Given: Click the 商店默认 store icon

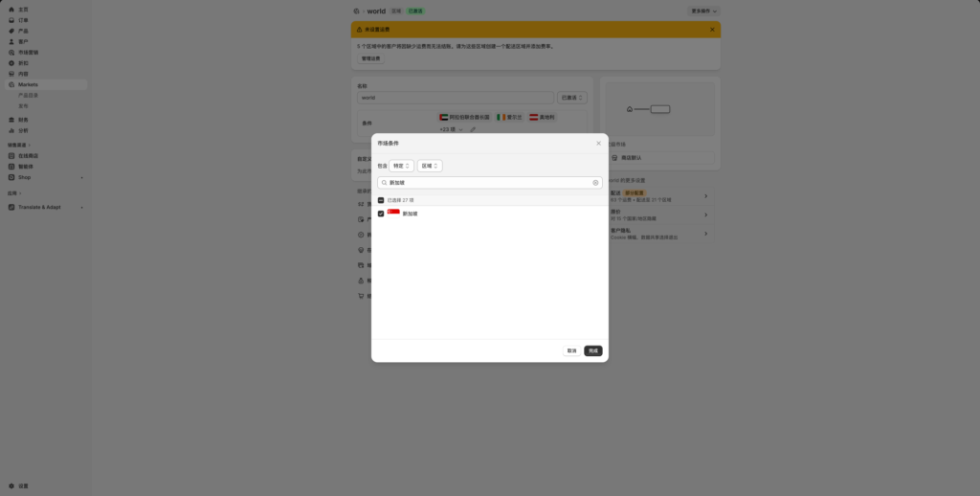Looking at the screenshot, I should tap(614, 158).
